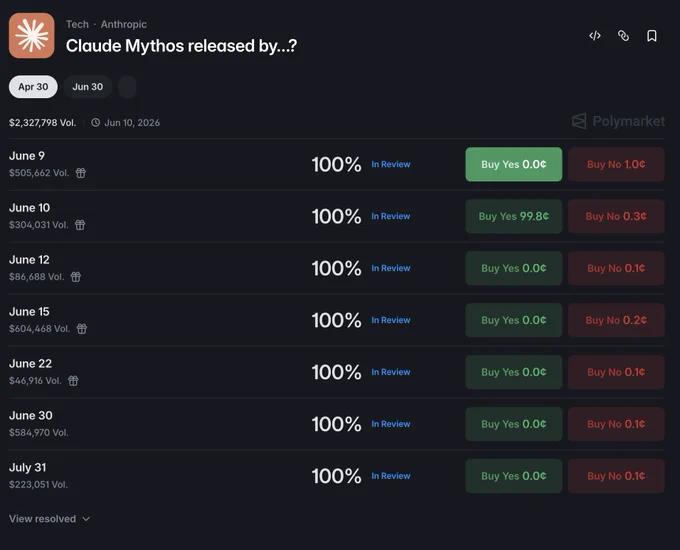Open the Anthropic category link

click(124, 24)
